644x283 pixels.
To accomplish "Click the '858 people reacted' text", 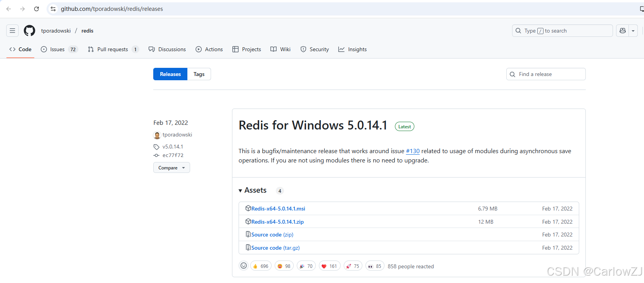I will (411, 266).
